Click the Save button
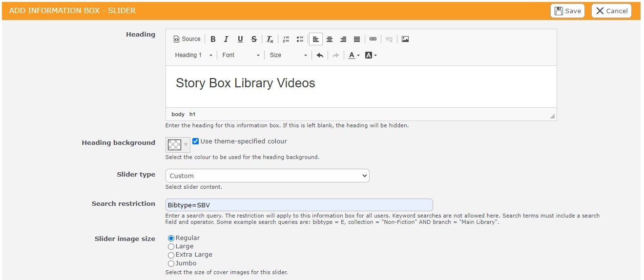Image resolution: width=644 pixels, height=280 pixels. point(567,11)
